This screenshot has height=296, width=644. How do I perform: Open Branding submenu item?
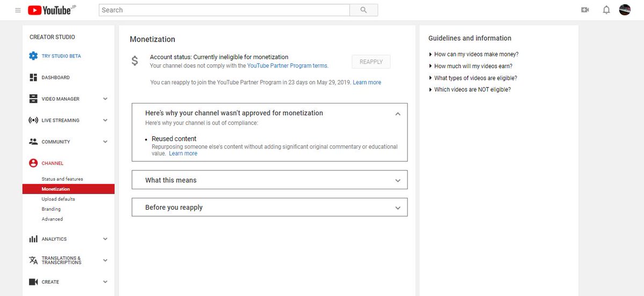(x=51, y=209)
